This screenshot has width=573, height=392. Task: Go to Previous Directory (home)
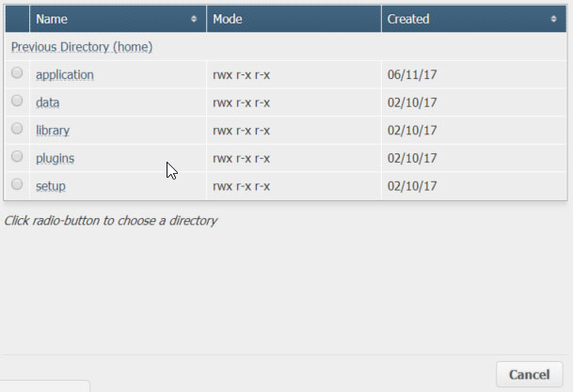point(82,46)
